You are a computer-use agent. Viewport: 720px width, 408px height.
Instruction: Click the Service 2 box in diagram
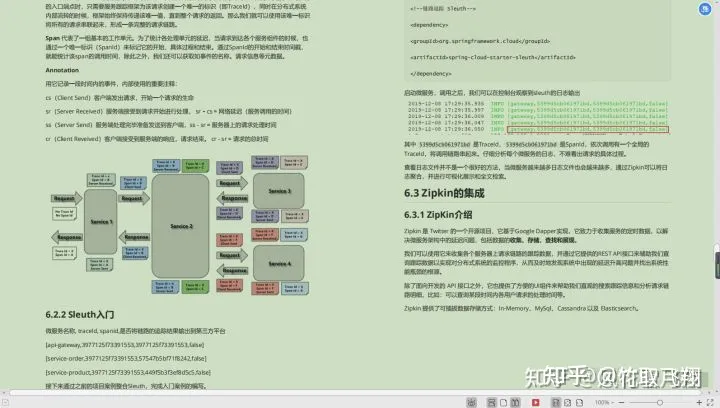(180, 226)
